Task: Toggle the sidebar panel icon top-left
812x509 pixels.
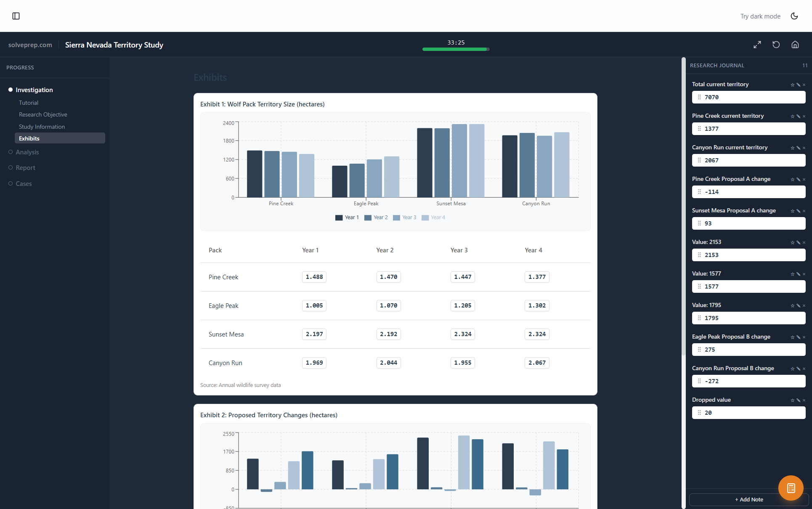Action: (16, 16)
